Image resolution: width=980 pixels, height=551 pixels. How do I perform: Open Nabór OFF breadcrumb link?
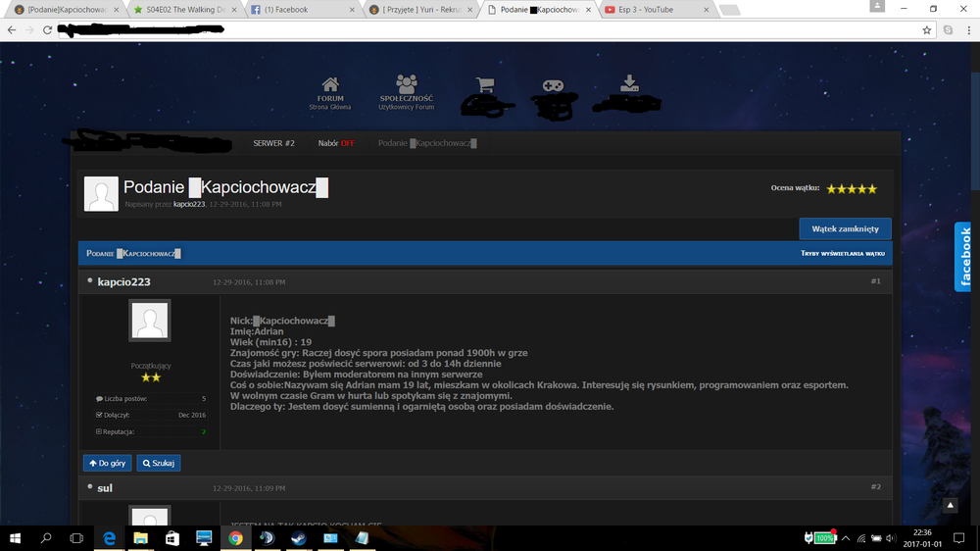click(336, 143)
